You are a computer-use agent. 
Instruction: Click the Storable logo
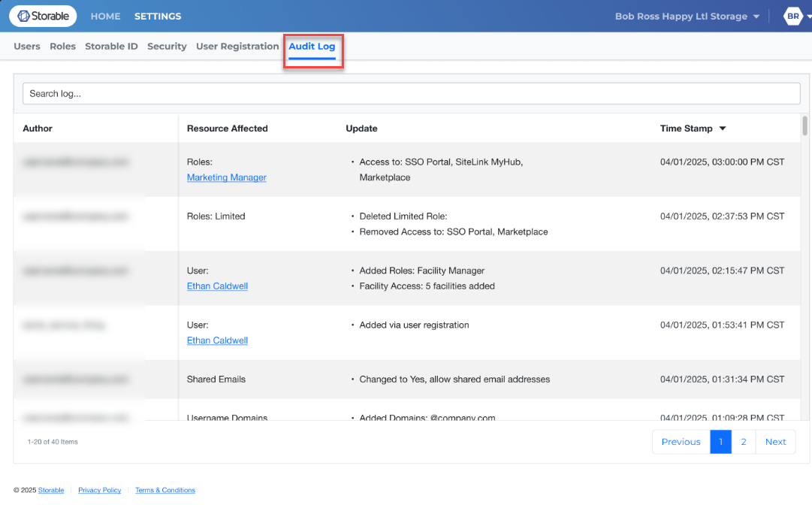(43, 16)
